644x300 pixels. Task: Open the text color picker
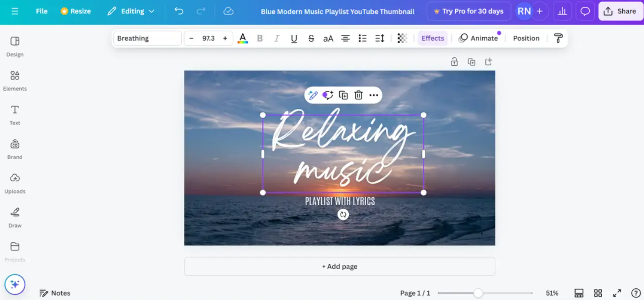coord(243,38)
